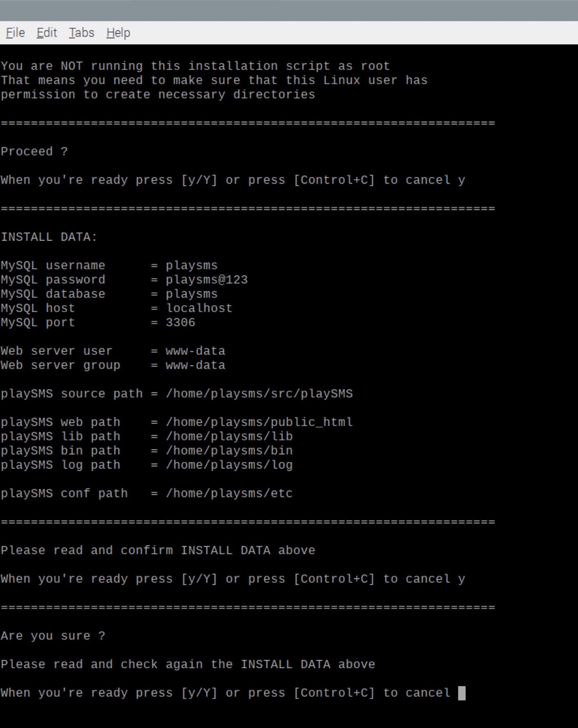Open the Tabs menu
The width and height of the screenshot is (578, 728).
pyautogui.click(x=81, y=33)
